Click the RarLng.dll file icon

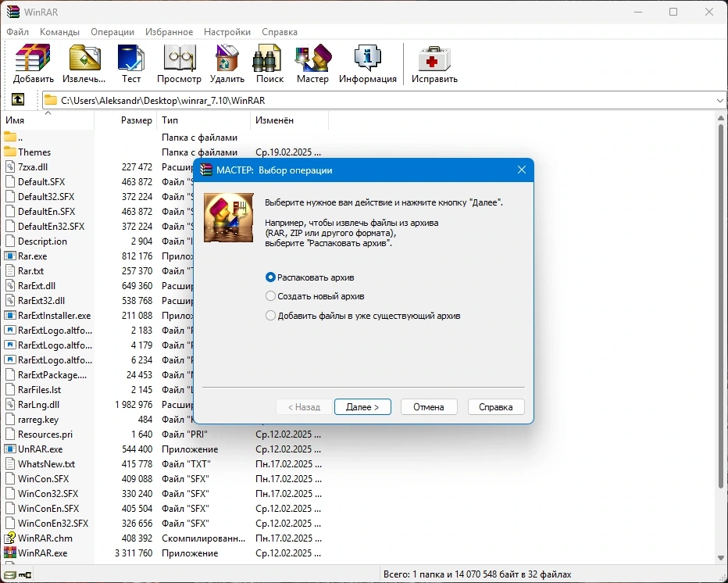point(9,404)
